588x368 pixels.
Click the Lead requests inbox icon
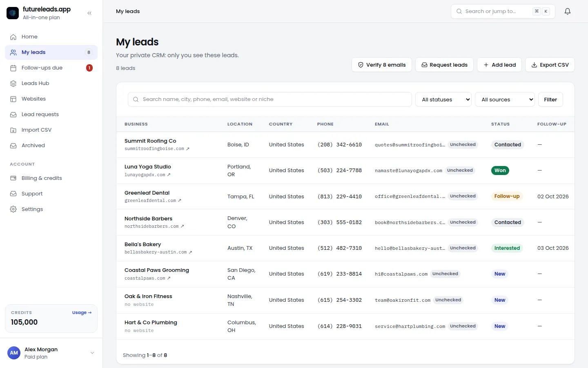[x=13, y=114]
